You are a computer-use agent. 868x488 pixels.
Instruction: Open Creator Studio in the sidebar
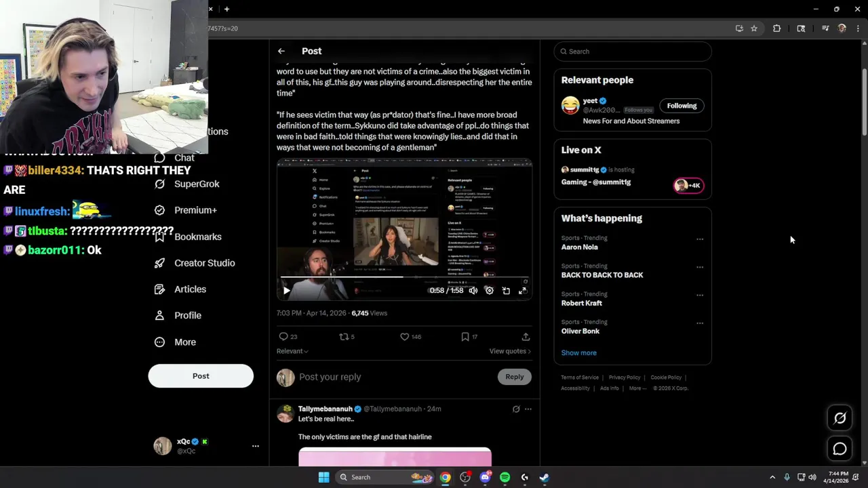point(195,263)
